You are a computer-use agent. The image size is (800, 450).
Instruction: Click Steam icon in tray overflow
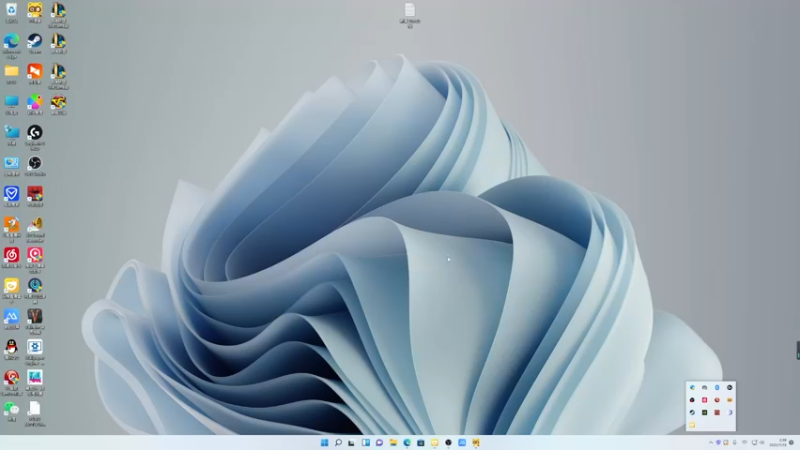click(692, 412)
